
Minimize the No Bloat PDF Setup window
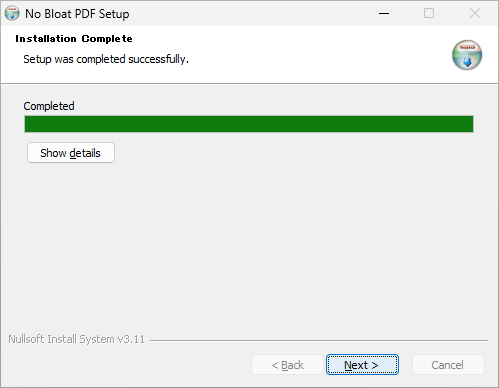pyautogui.click(x=384, y=13)
